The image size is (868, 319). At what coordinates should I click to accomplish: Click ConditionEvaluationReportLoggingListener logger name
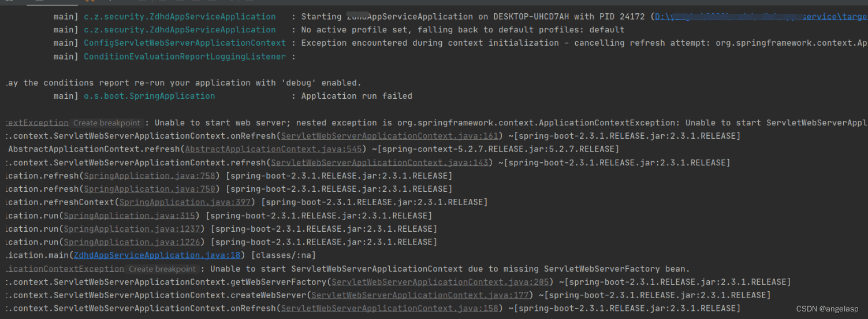(x=185, y=57)
